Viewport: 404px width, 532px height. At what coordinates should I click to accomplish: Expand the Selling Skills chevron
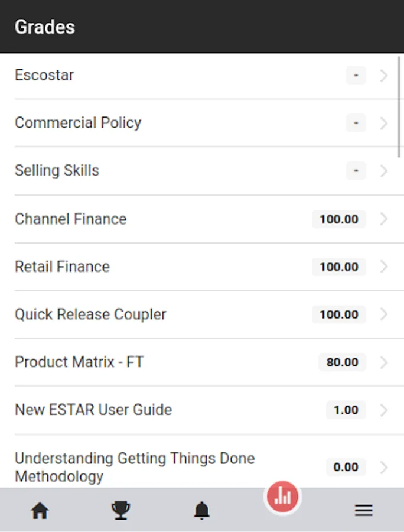coord(384,171)
